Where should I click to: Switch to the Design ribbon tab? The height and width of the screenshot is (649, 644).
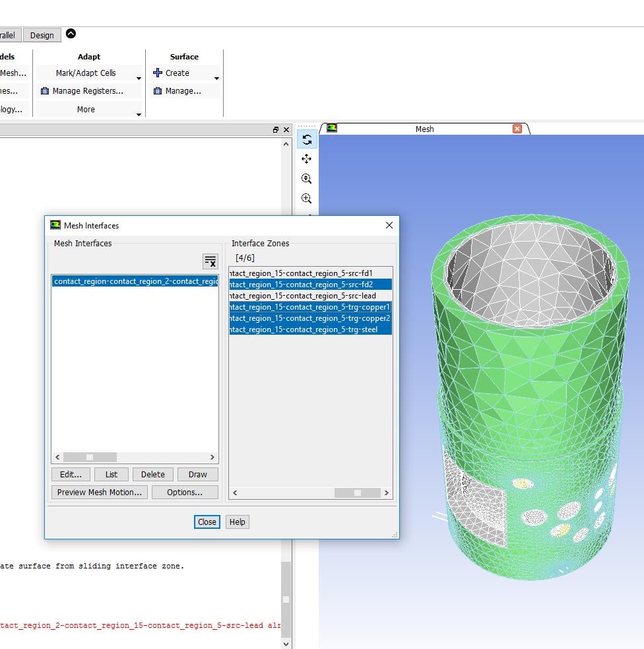pos(42,35)
